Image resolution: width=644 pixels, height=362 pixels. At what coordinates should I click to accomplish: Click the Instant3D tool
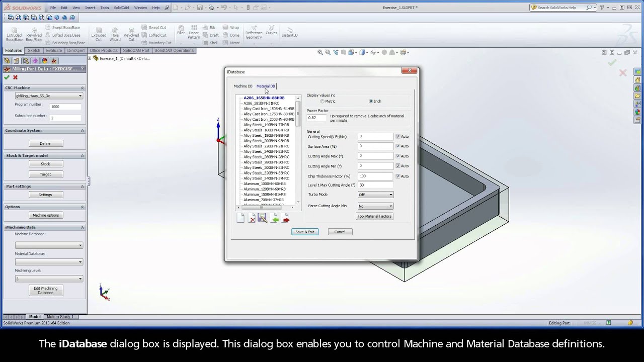[290, 32]
